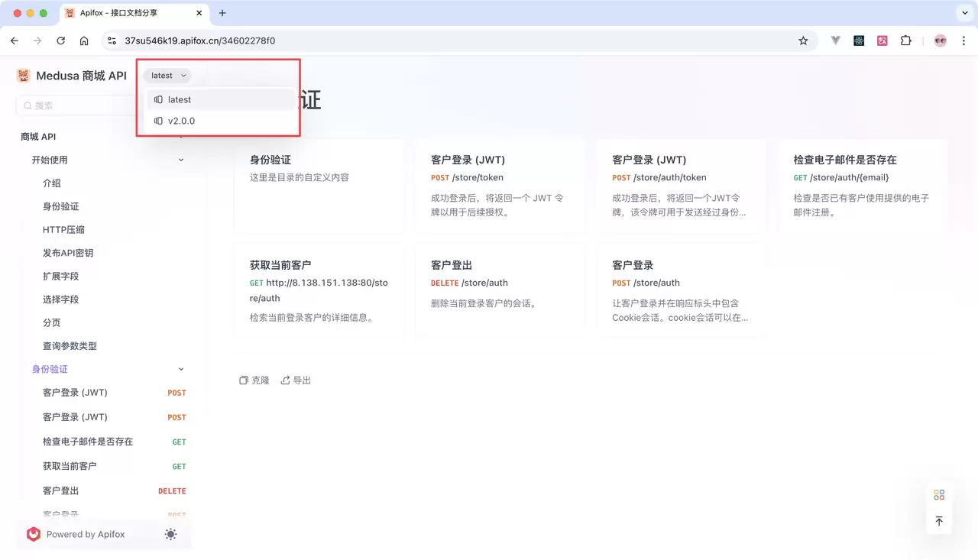
Task: Bookmark this page with star icon
Action: (803, 40)
